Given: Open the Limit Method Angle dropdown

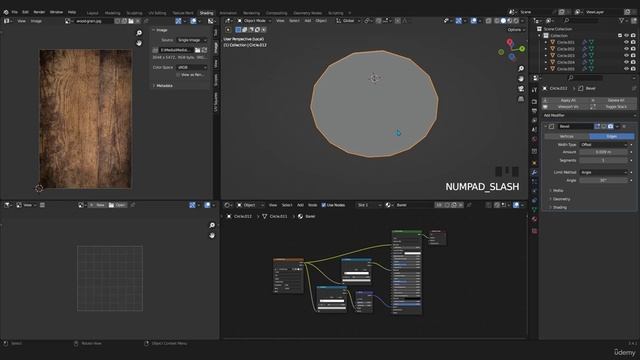Looking at the screenshot, I should click(603, 172).
